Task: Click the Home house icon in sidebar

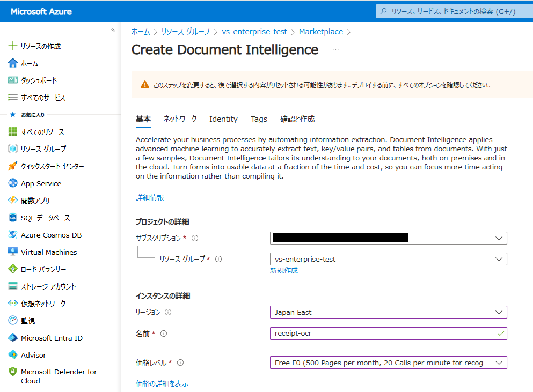Action: [12, 63]
